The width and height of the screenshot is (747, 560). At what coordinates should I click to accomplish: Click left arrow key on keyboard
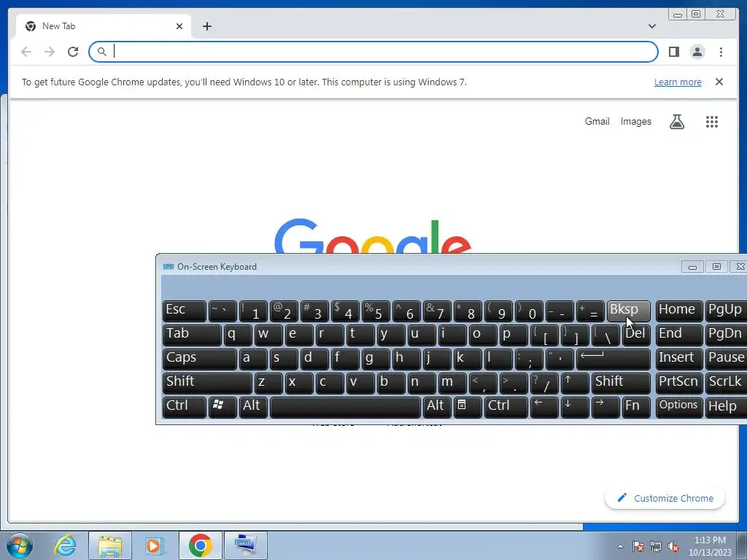[543, 408]
